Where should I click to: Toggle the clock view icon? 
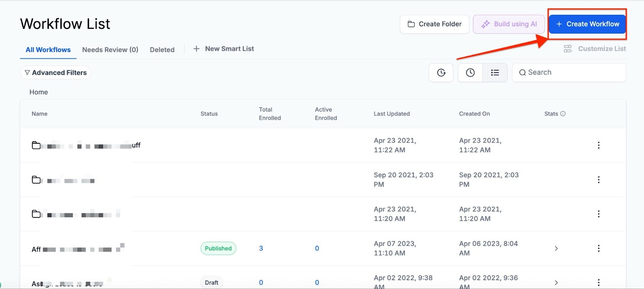tap(470, 72)
